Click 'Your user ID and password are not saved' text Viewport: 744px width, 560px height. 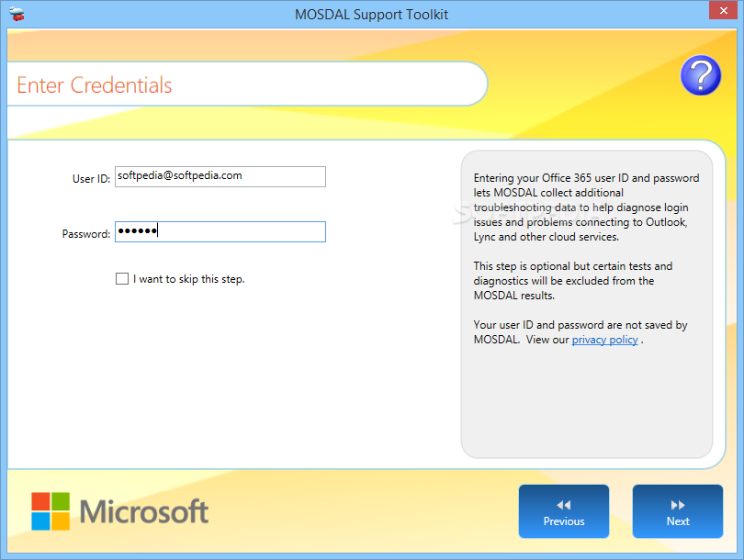tap(581, 332)
